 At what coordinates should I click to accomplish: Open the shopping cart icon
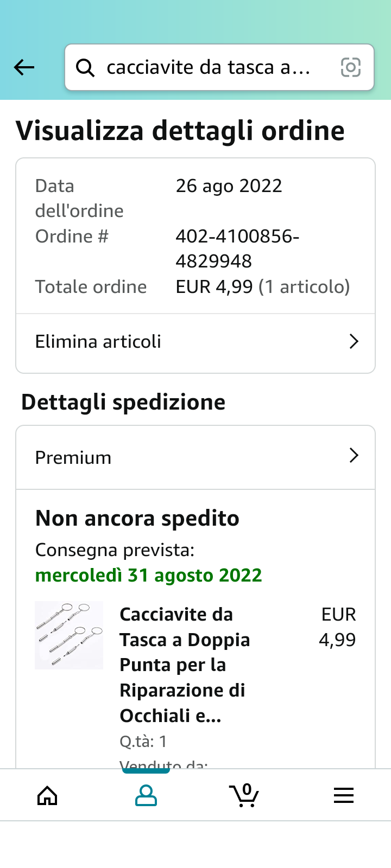click(245, 796)
